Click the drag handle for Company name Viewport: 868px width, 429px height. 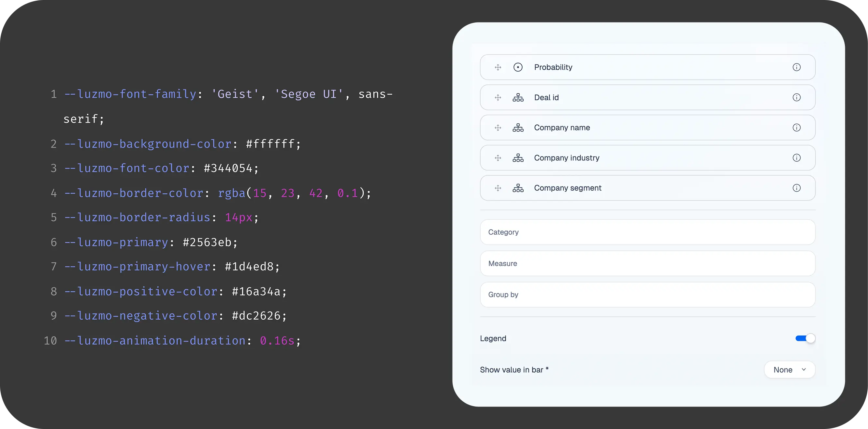(498, 128)
